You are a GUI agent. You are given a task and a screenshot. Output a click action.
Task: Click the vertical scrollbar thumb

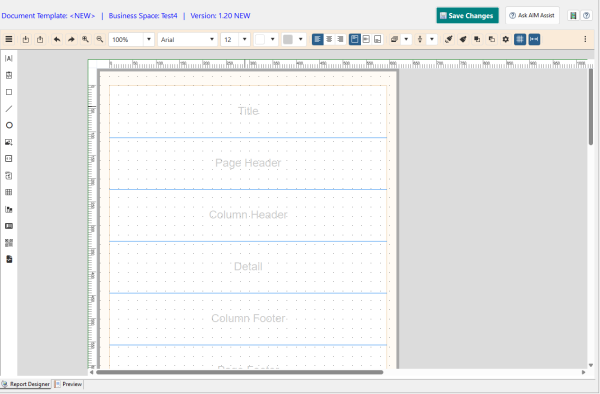(x=591, y=107)
